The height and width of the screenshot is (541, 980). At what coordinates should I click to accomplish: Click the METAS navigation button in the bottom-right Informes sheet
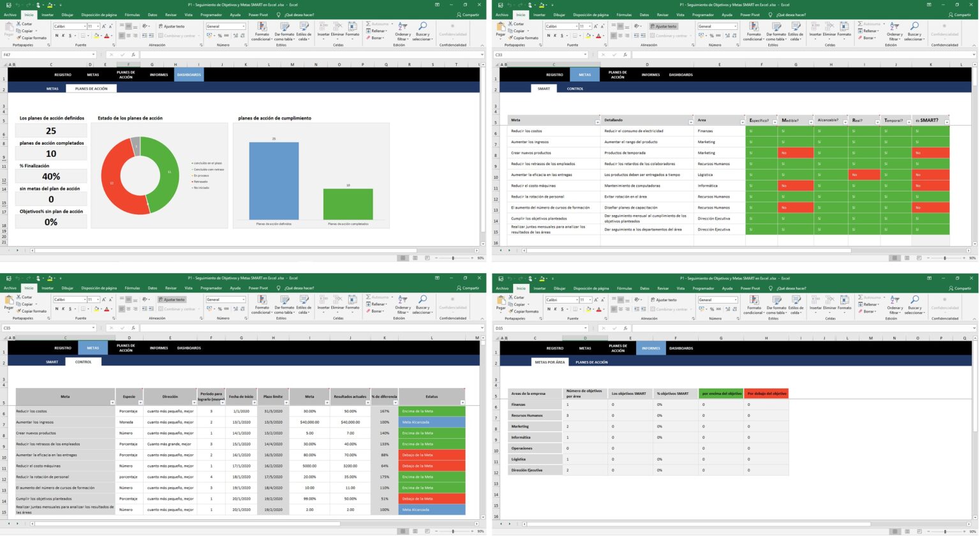[x=585, y=348]
